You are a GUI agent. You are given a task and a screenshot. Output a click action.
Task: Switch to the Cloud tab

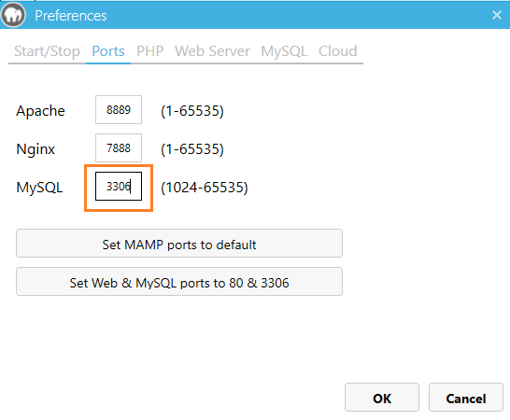tap(337, 51)
